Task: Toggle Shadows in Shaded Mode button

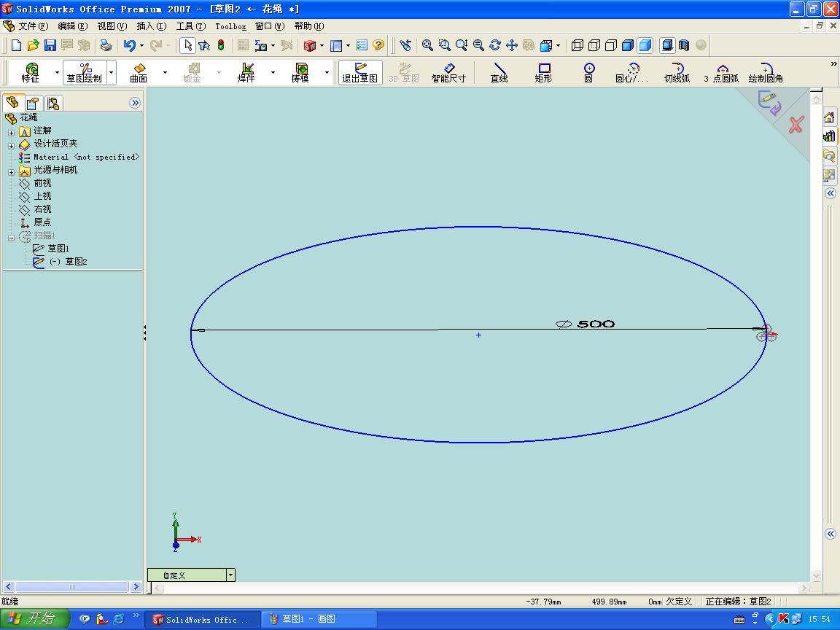Action: (667, 45)
